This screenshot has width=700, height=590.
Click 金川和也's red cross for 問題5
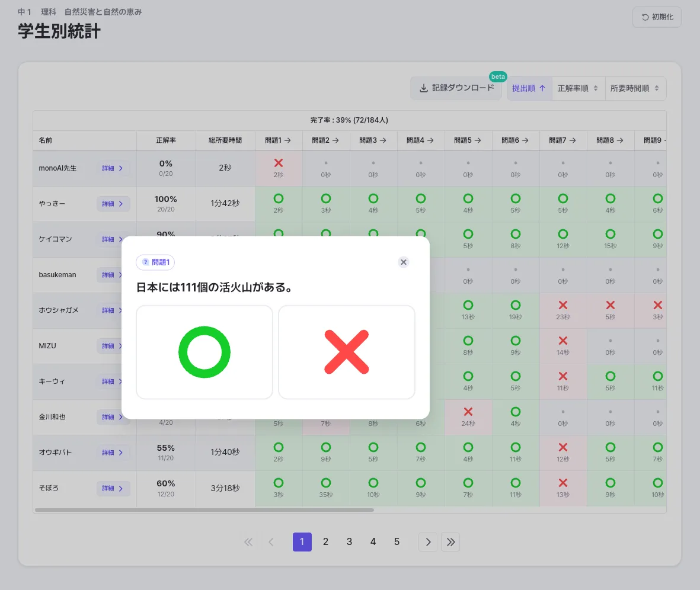point(468,412)
